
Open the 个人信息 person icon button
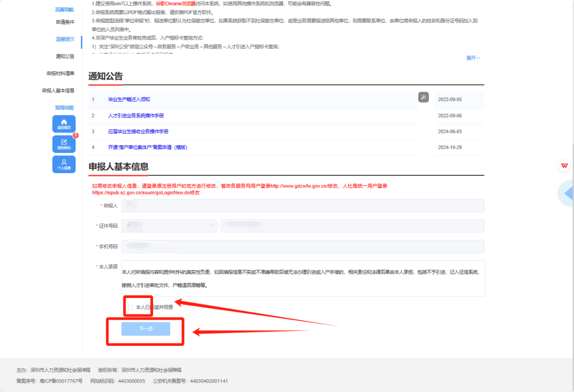coord(64,164)
